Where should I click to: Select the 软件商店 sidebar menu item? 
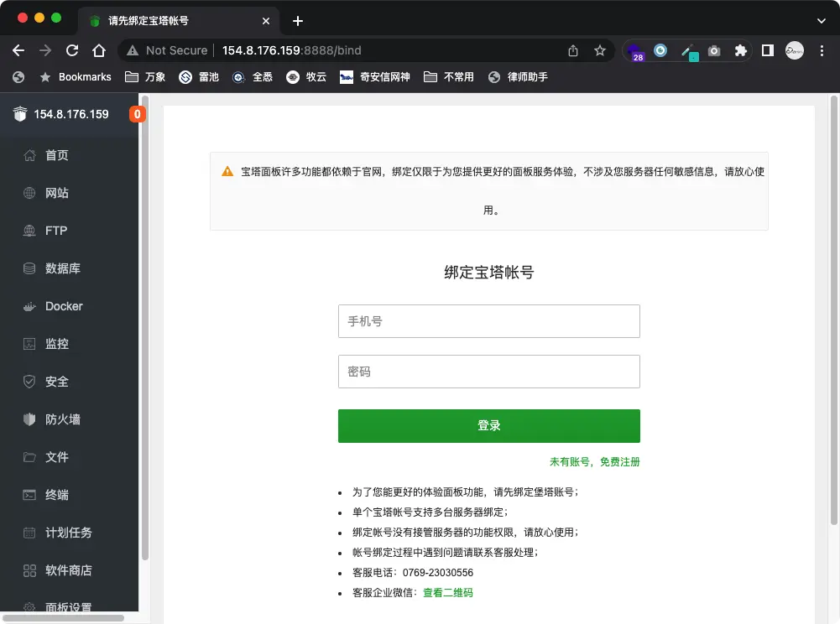69,570
